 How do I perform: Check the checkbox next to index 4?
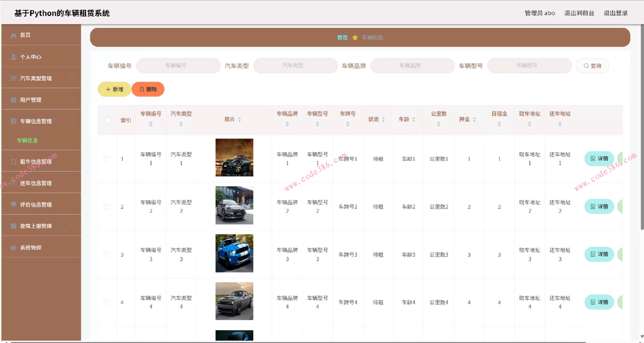pyautogui.click(x=107, y=302)
